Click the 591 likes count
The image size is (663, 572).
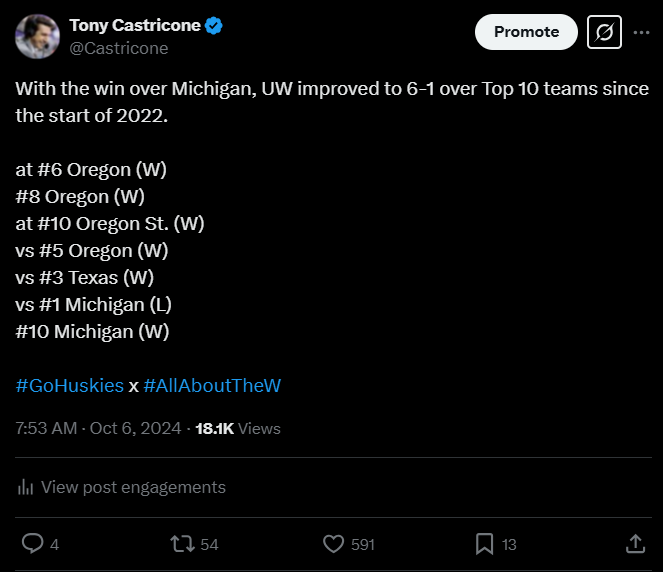point(363,544)
